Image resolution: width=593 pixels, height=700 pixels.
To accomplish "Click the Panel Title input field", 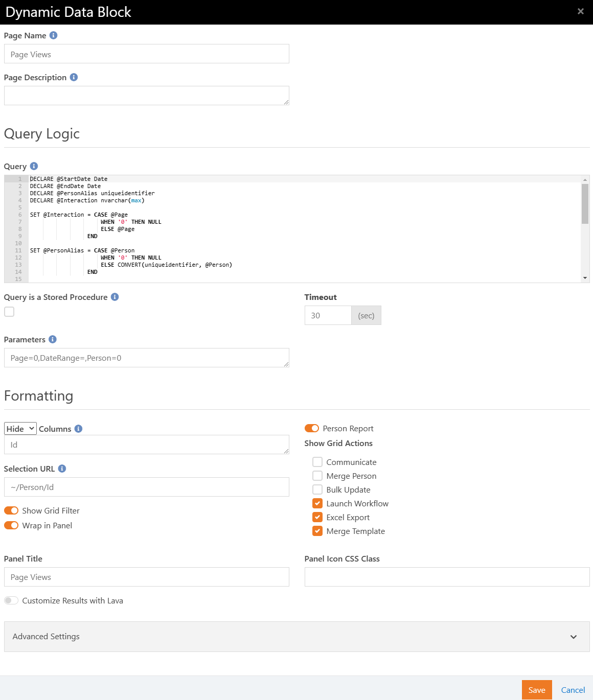I will (147, 577).
